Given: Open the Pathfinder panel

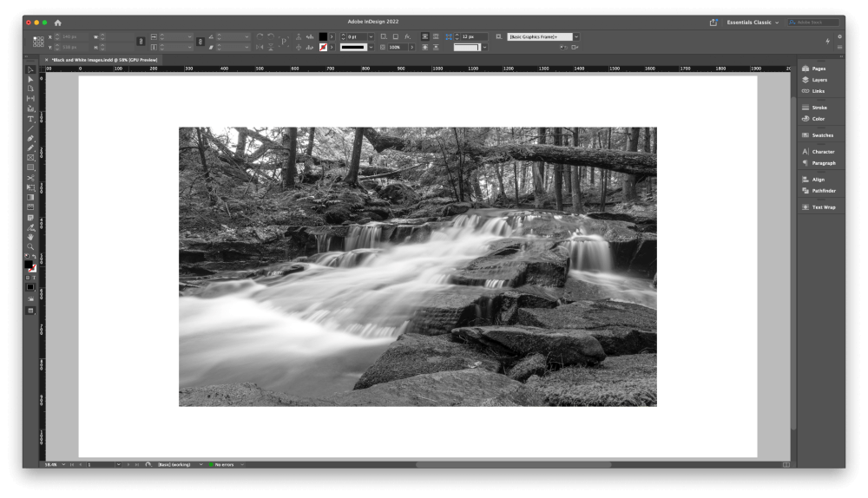Looking at the screenshot, I should pos(819,191).
